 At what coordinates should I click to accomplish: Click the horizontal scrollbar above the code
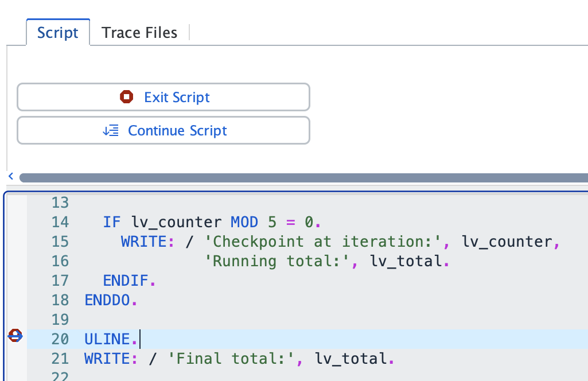pyautogui.click(x=303, y=178)
